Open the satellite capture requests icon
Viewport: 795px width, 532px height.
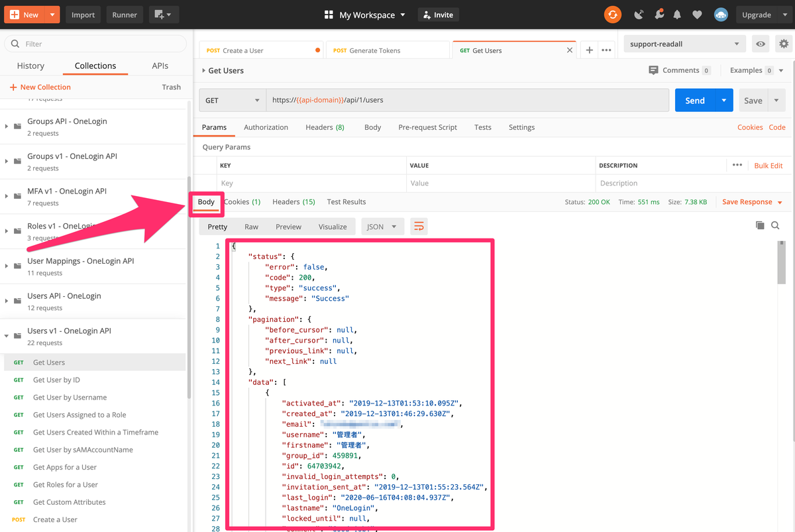click(x=639, y=15)
